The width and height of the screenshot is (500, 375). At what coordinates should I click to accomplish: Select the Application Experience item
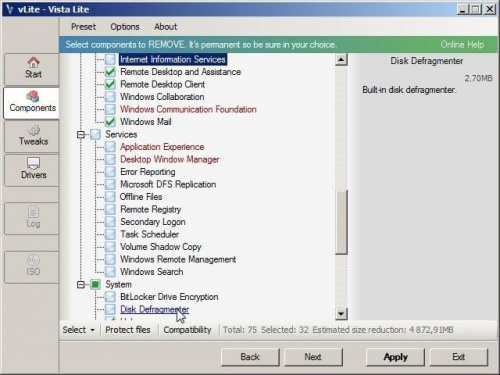(162, 147)
